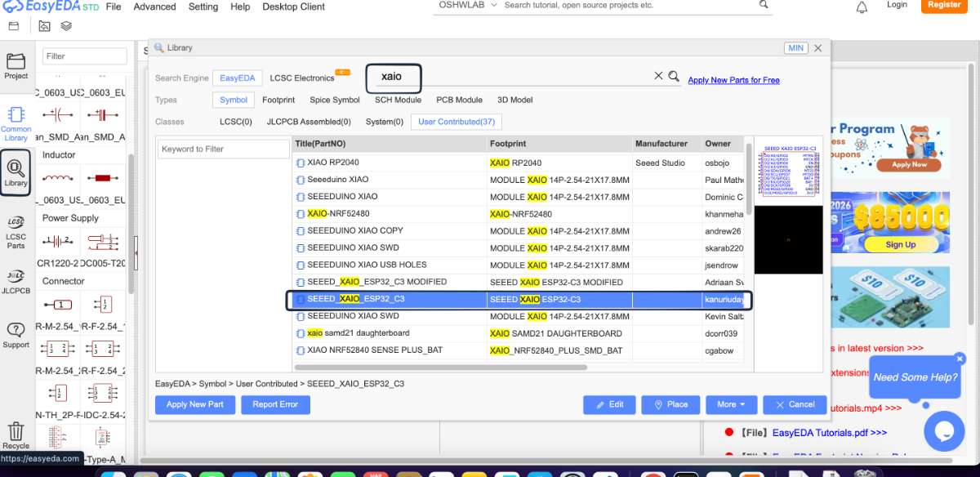The image size is (980, 477).
Task: Collapse the left panel with arrow handle
Action: 136,254
